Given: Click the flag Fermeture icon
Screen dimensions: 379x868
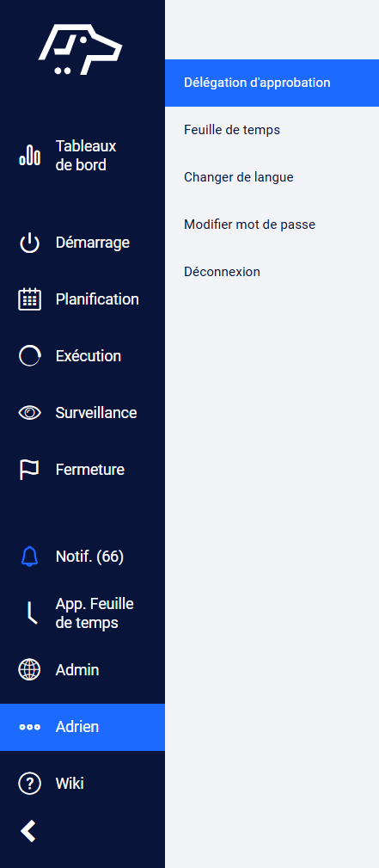Looking at the screenshot, I should pos(29,470).
